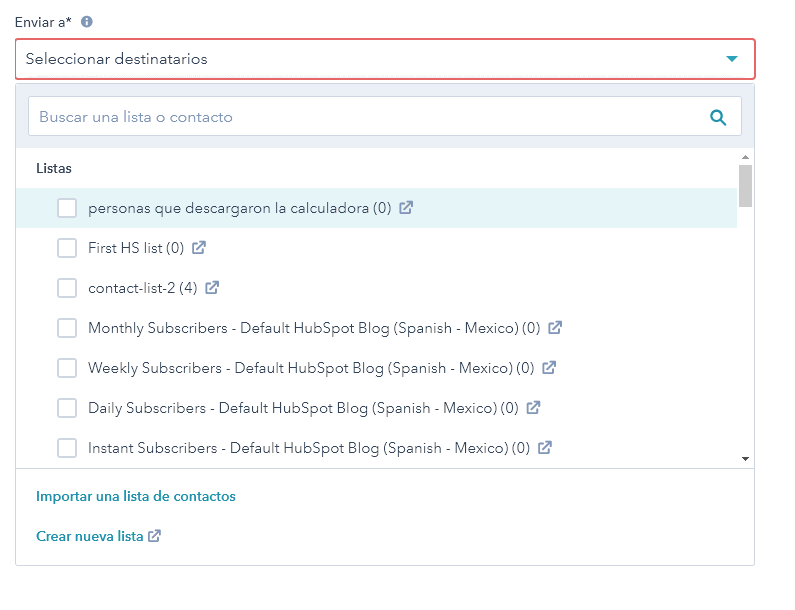Check the personas que descargaron la calculadora checkbox
This screenshot has height=610, width=795.
pyautogui.click(x=67, y=208)
